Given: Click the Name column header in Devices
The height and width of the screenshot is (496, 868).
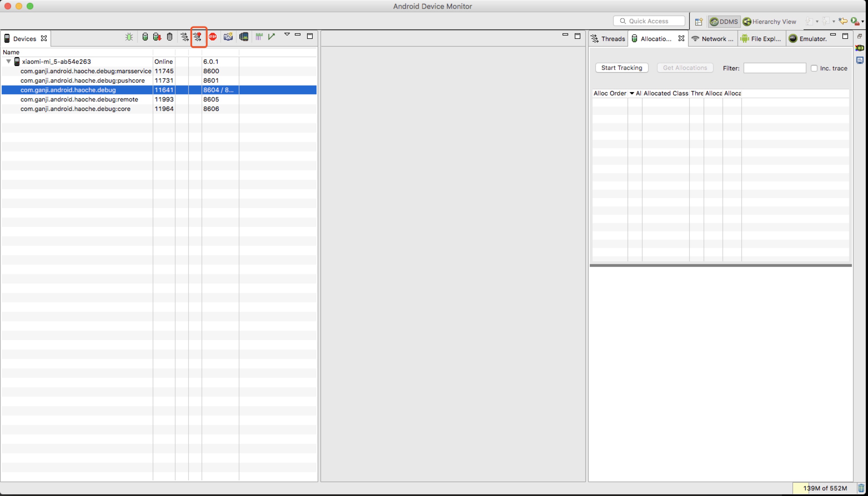Looking at the screenshot, I should click(x=77, y=52).
